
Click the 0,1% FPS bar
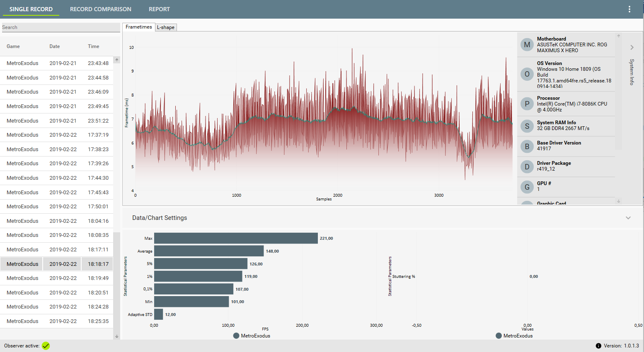(x=194, y=289)
